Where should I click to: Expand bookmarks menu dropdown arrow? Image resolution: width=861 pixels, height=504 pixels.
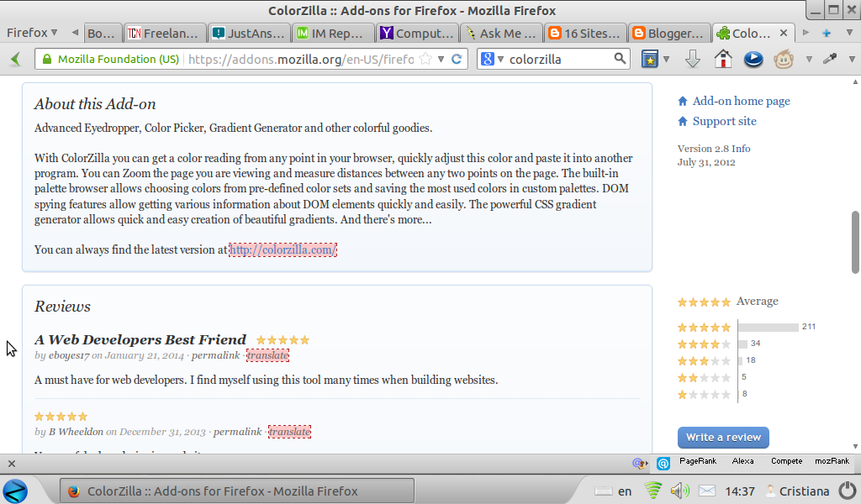pyautogui.click(x=666, y=60)
